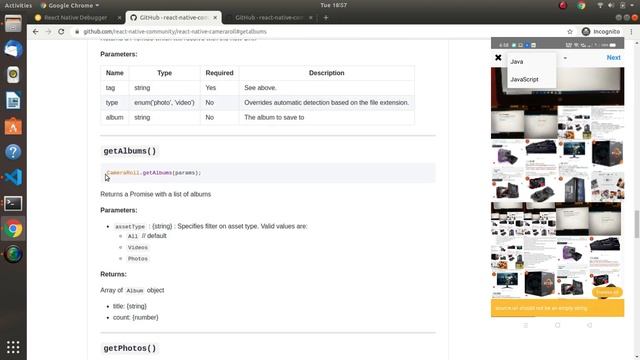Open the Incognito profile indicator

[x=601, y=31]
